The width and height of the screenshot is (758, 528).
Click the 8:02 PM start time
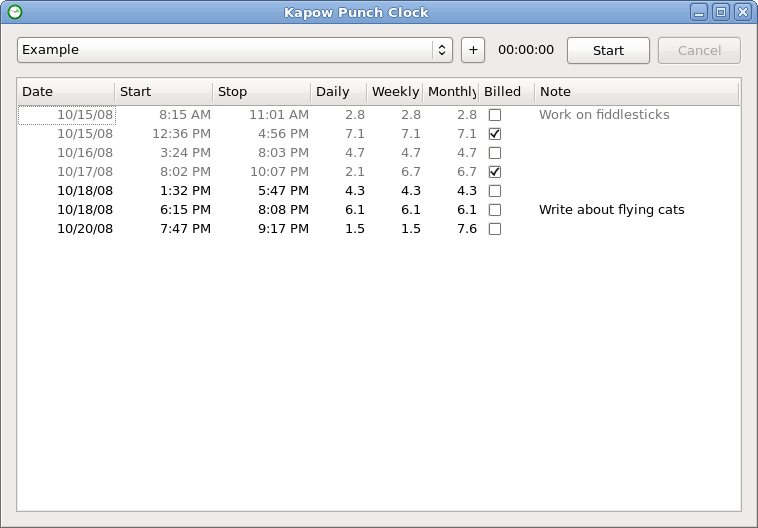pos(186,172)
